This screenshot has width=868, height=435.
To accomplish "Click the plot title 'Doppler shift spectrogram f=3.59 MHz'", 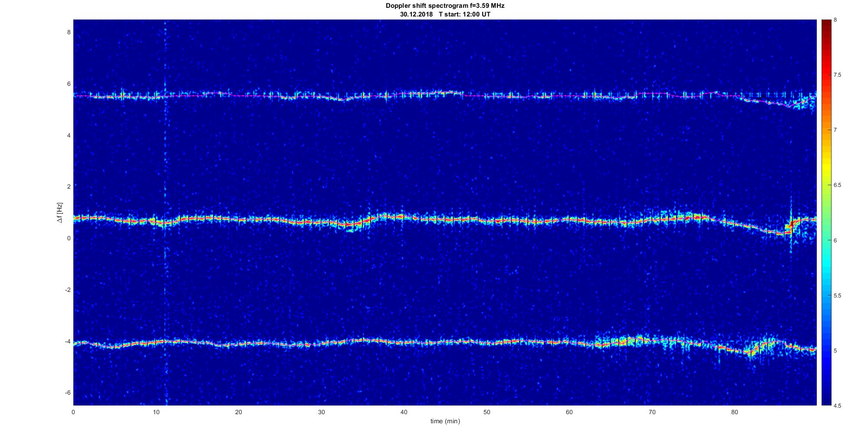I will tap(445, 6).
